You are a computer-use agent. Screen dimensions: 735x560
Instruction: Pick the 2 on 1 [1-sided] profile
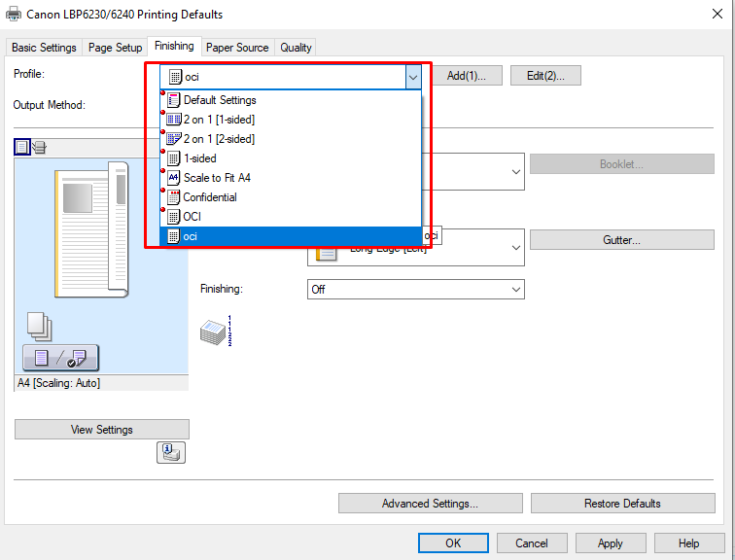(290, 120)
